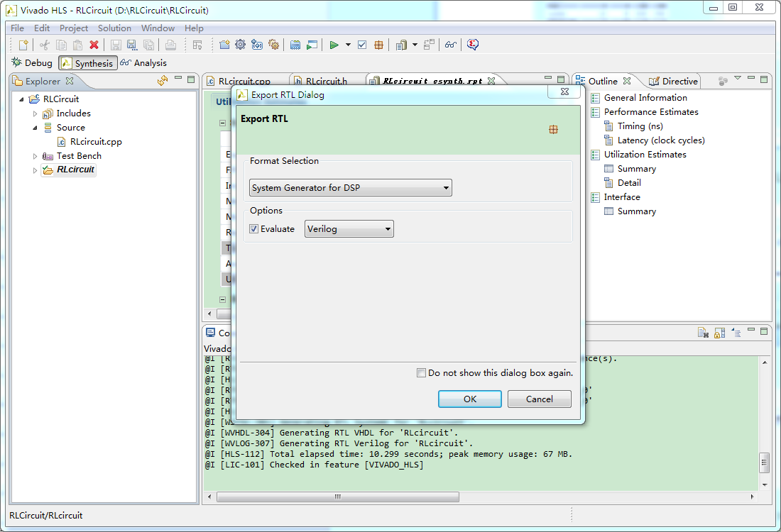The height and width of the screenshot is (532, 781).
Task: Select Latency (clock cycles) in Outline
Action: (660, 140)
